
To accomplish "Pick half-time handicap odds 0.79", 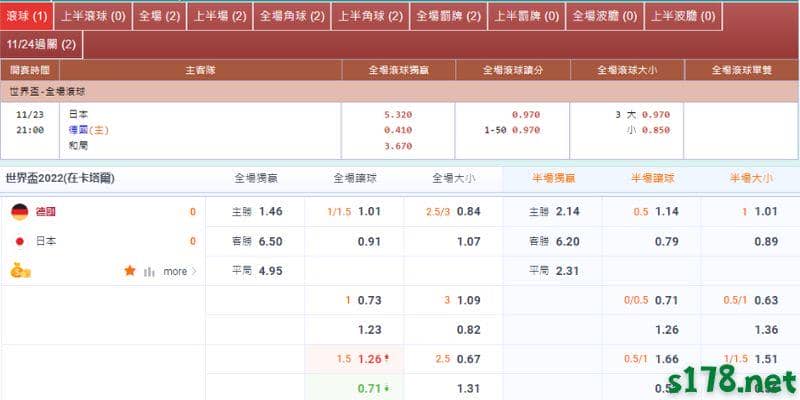I will point(667,241).
